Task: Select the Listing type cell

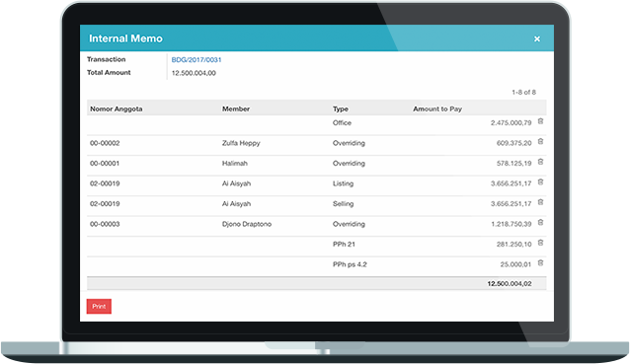Action: (343, 183)
